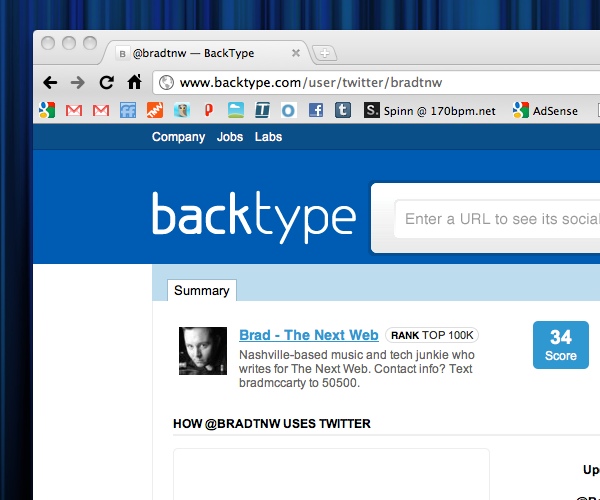Open the Tumblr 't' bookmark icon
The image size is (600, 500).
[343, 110]
